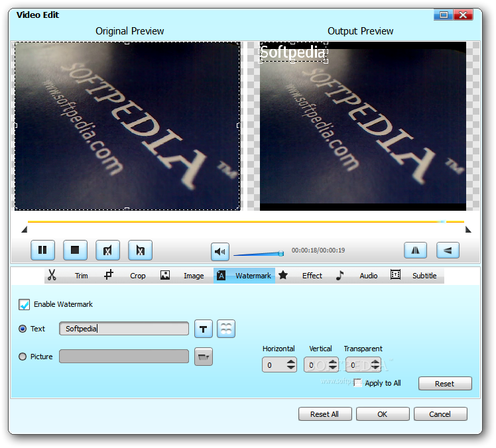Open text color style button beside T
496x448 pixels.
[226, 329]
